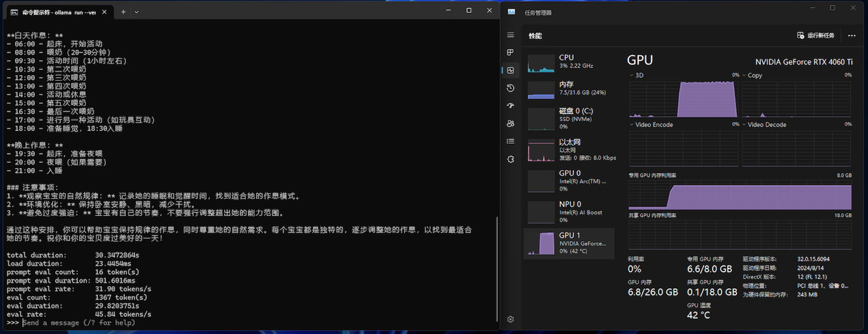The width and height of the screenshot is (868, 334).
Task: Open the Video Decode graph dropdown
Action: (x=744, y=125)
